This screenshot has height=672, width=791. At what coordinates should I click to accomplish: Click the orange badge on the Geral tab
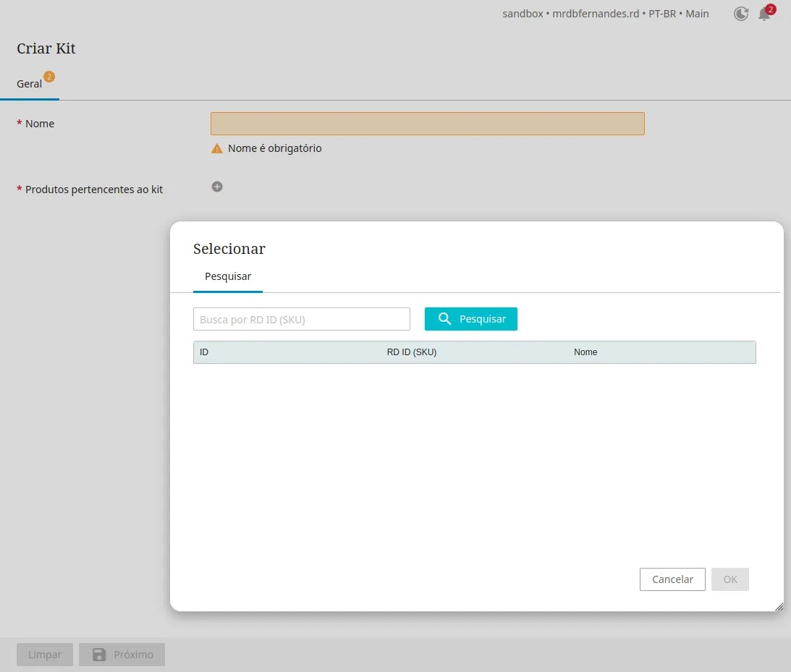click(49, 76)
